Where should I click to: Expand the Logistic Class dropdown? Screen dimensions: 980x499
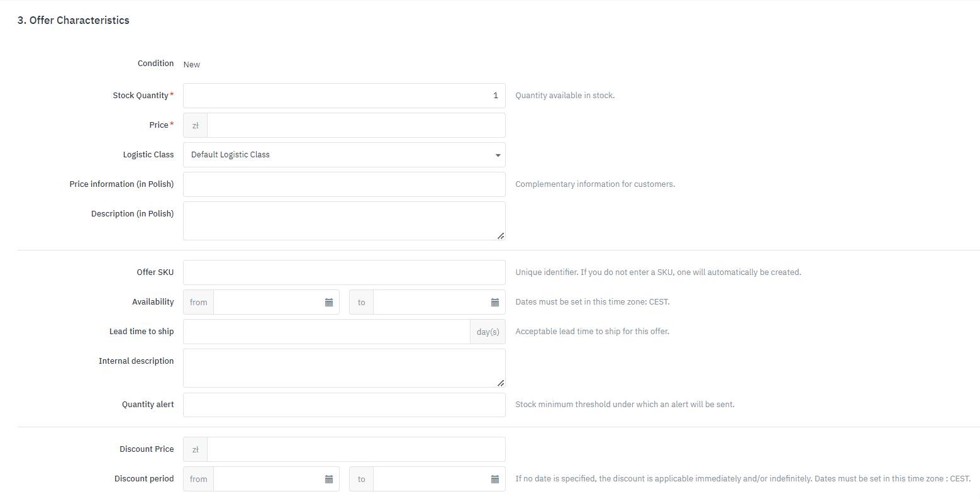point(343,155)
